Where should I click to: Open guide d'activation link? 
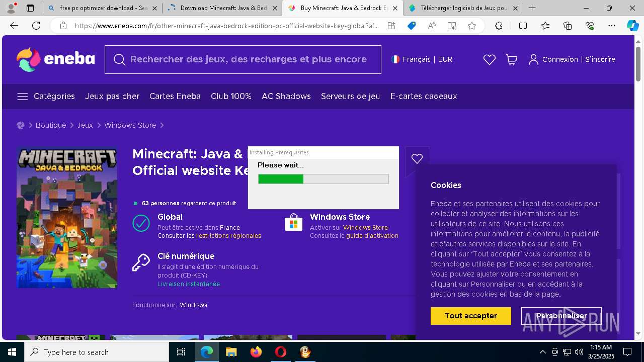pyautogui.click(x=372, y=236)
